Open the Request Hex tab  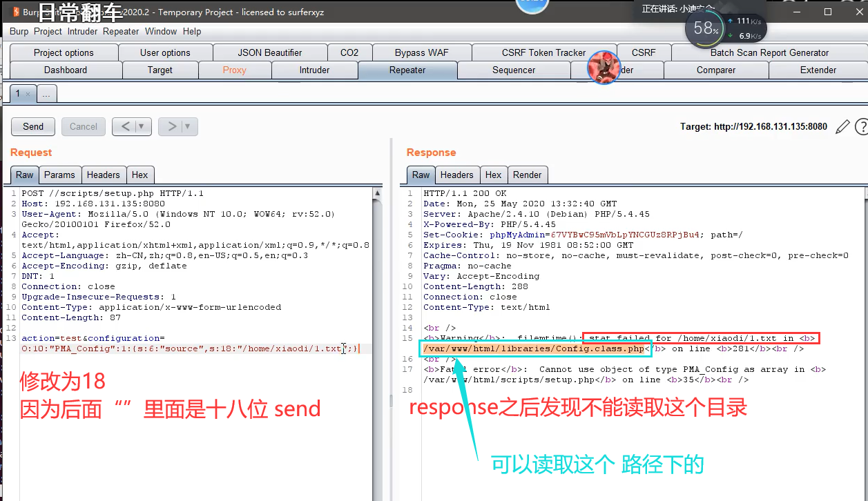pyautogui.click(x=140, y=175)
